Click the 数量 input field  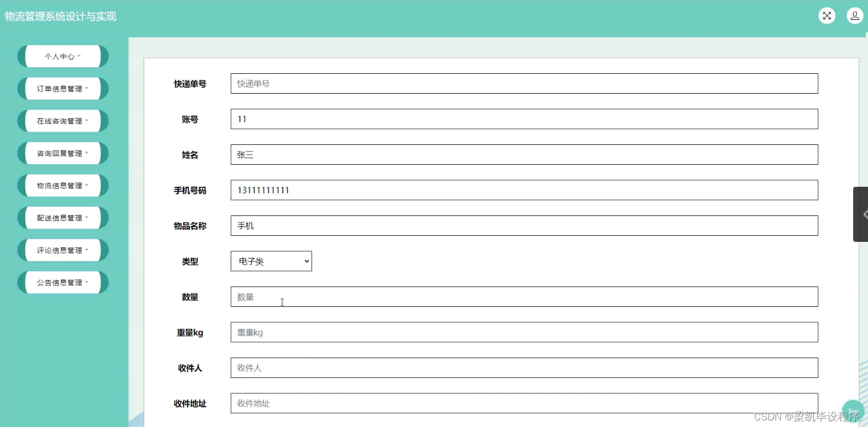pyautogui.click(x=523, y=296)
